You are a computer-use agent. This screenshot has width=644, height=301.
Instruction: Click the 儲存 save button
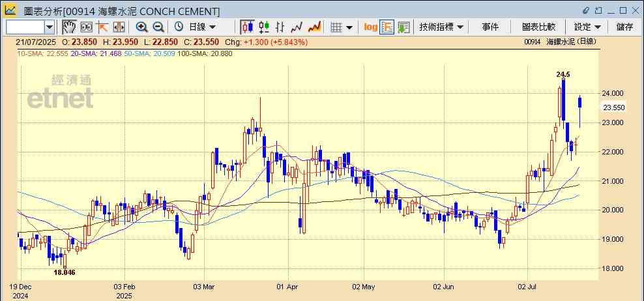(624, 27)
